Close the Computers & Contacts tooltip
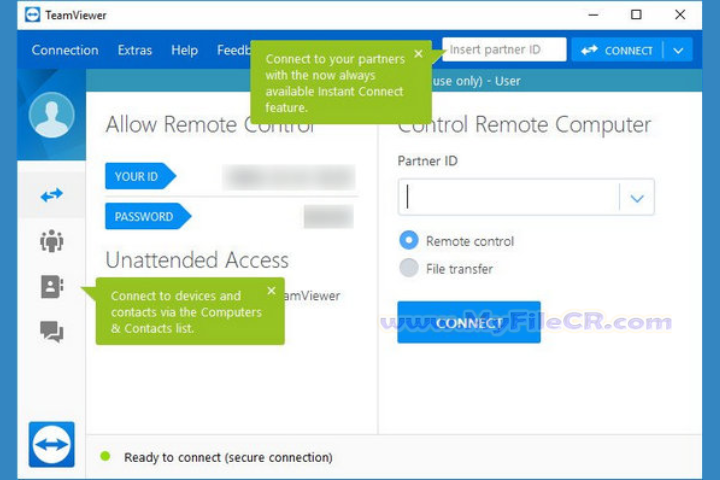 (x=271, y=291)
